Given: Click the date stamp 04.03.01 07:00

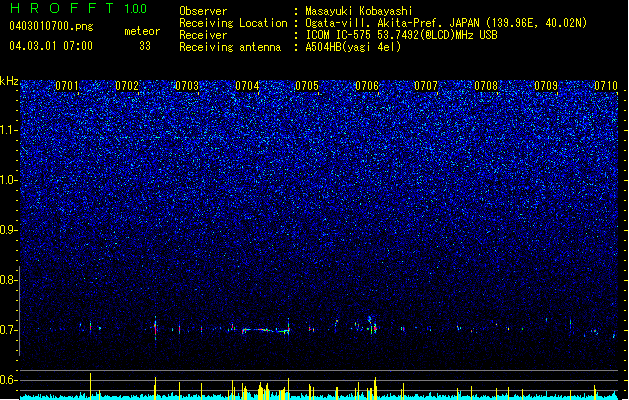Looking at the screenshot, I should point(51,46).
